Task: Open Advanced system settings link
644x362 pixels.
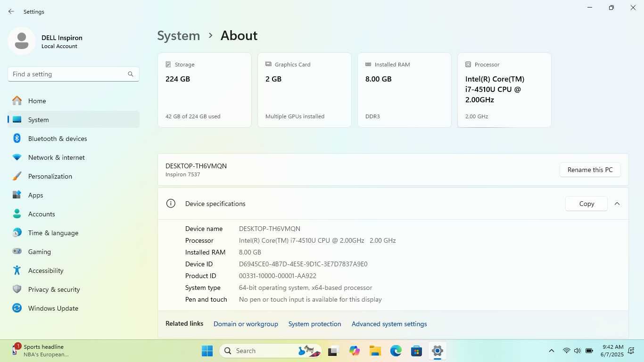Action: (x=389, y=324)
